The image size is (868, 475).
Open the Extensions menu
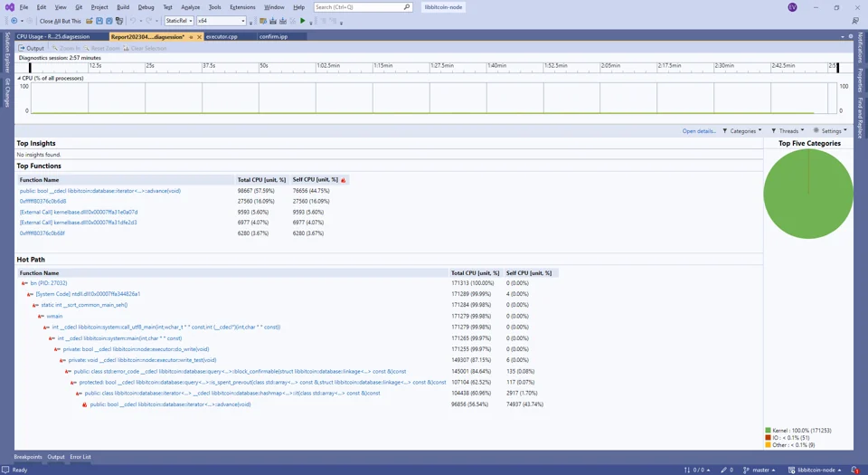point(242,7)
